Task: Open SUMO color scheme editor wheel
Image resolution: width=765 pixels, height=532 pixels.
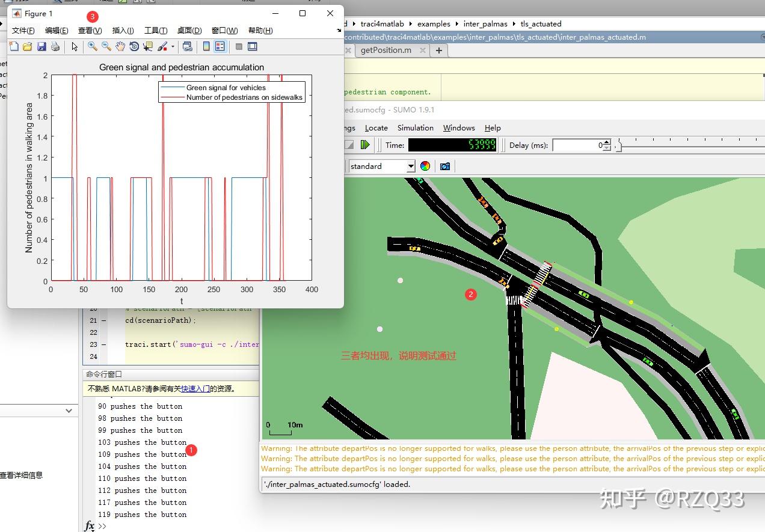Action: tap(425, 166)
